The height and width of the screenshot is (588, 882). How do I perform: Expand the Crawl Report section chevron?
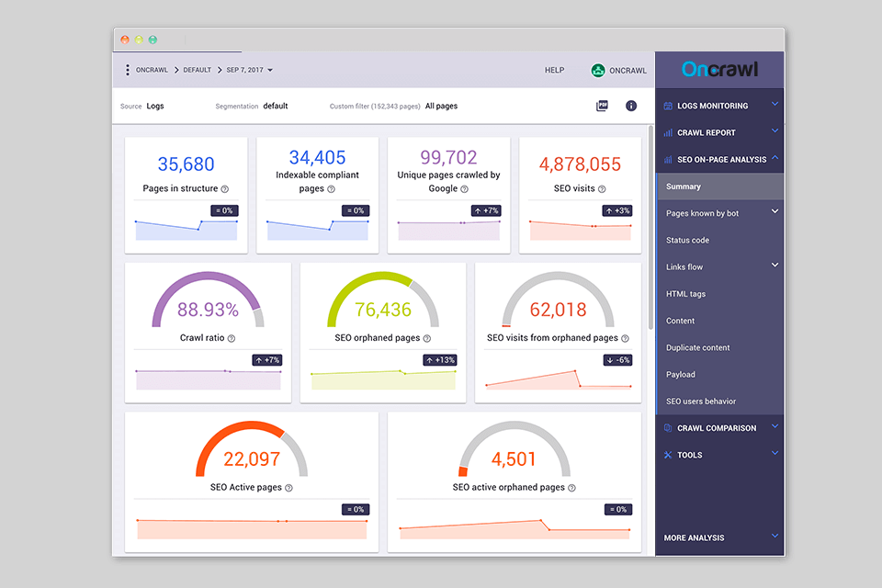[775, 131]
